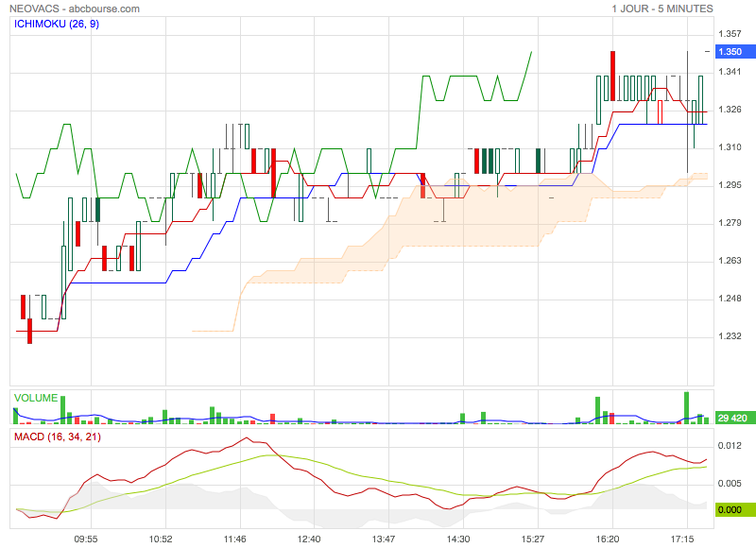
Task: Click the 11:46 time axis label
Action: click(x=234, y=539)
